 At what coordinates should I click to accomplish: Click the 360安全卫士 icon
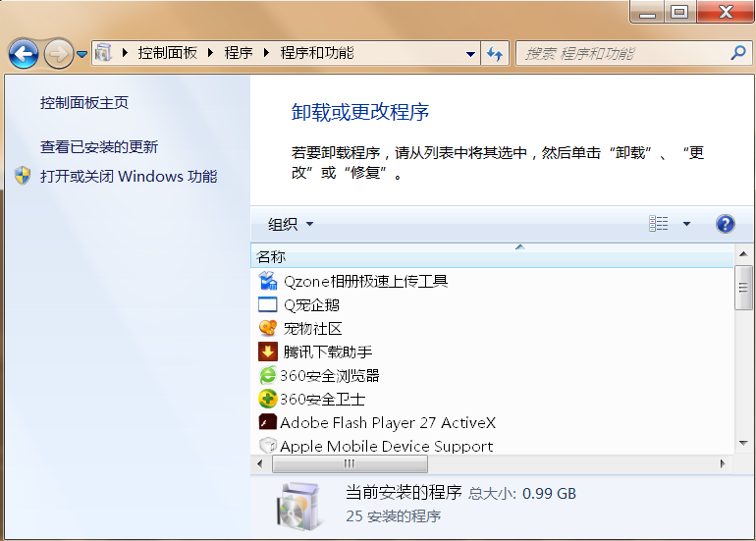point(268,399)
